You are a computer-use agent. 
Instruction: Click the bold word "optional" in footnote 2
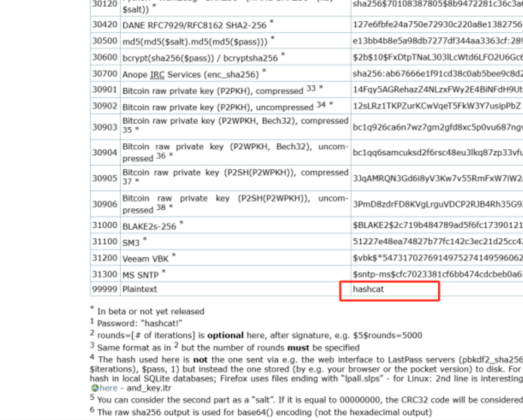click(x=225, y=335)
